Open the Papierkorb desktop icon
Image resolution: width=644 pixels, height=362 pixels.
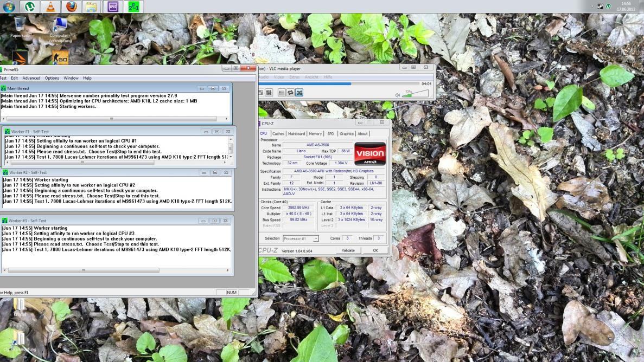coord(20,27)
